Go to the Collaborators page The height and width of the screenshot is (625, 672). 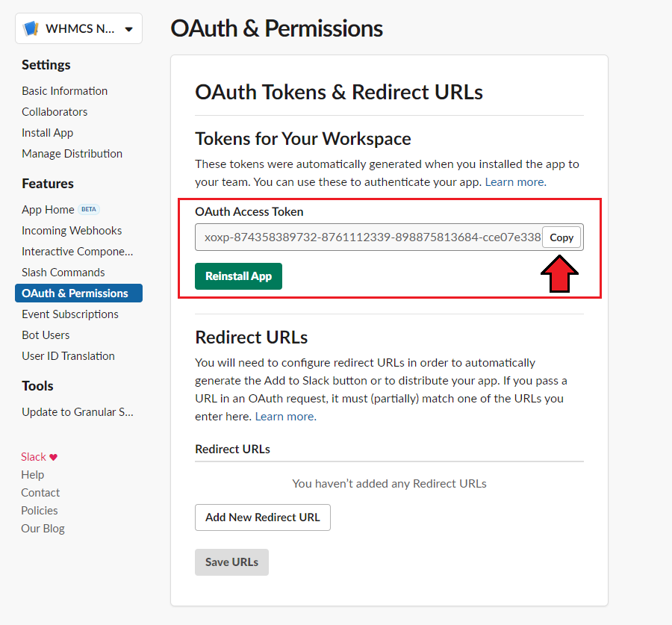coord(55,112)
